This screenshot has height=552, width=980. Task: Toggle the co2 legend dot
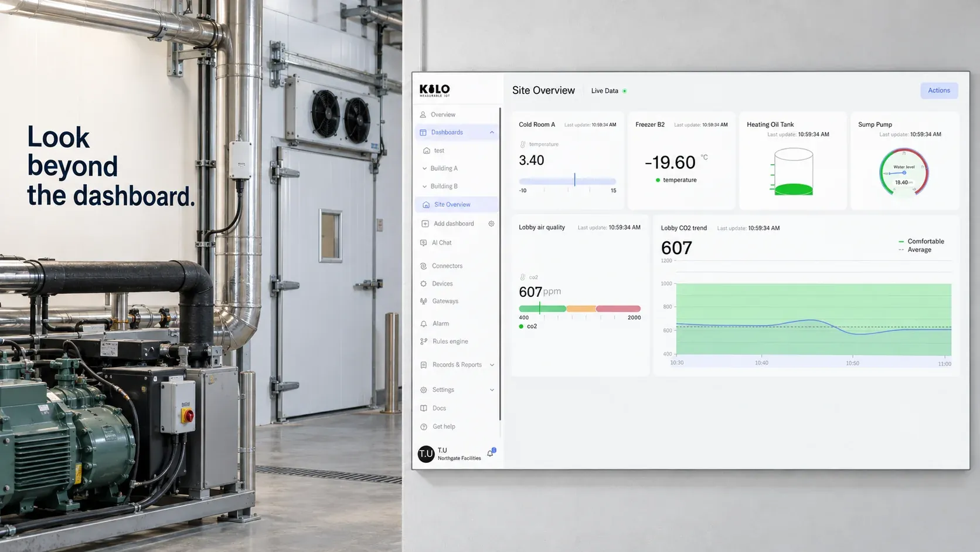[521, 327]
